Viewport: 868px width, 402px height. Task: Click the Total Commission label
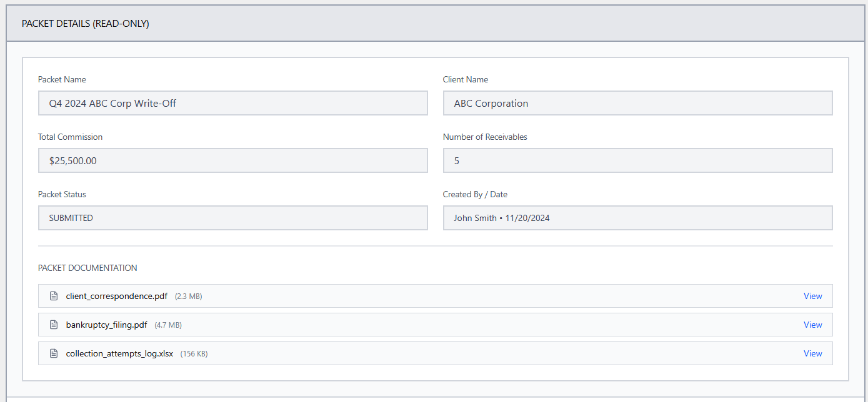coord(70,137)
